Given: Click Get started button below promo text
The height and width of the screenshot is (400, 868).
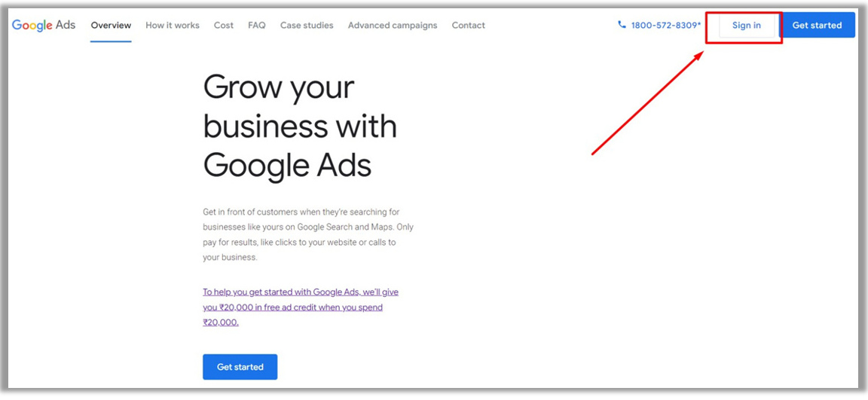Looking at the screenshot, I should 240,367.
